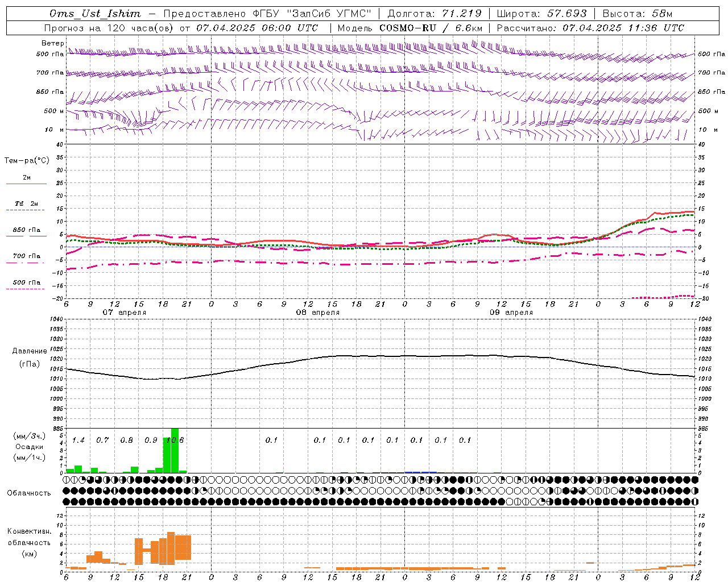Click the 850 гПа wind level label on left
Viewport: 728px width, 582px height.
(x=50, y=92)
